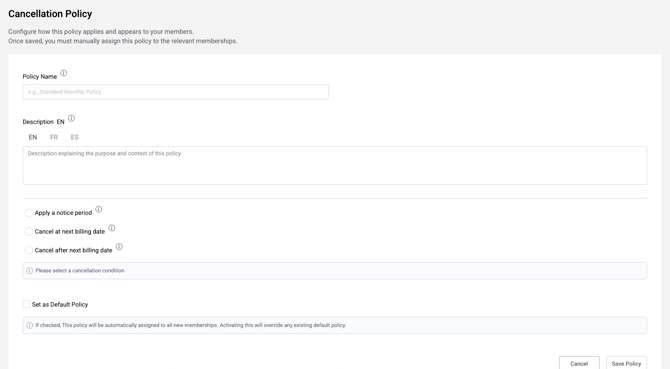Click the info icon beside Description EN

point(71,118)
